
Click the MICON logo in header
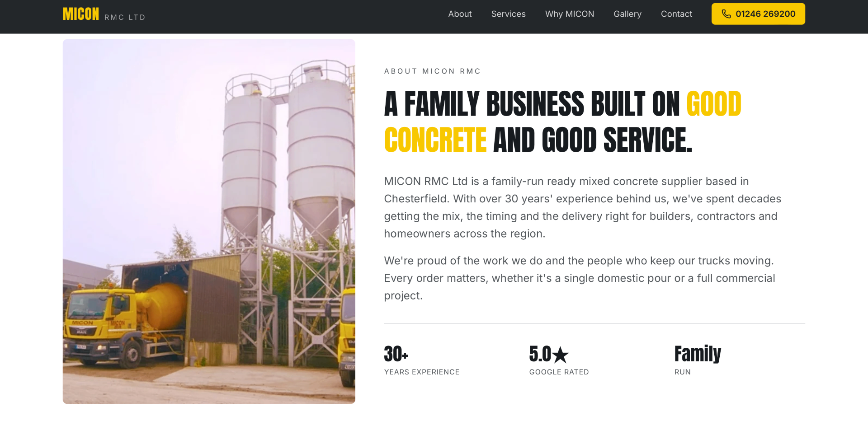[x=81, y=14]
